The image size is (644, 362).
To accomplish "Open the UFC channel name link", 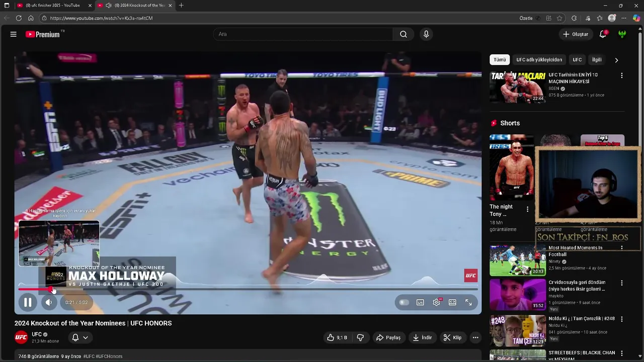I will 37,334.
